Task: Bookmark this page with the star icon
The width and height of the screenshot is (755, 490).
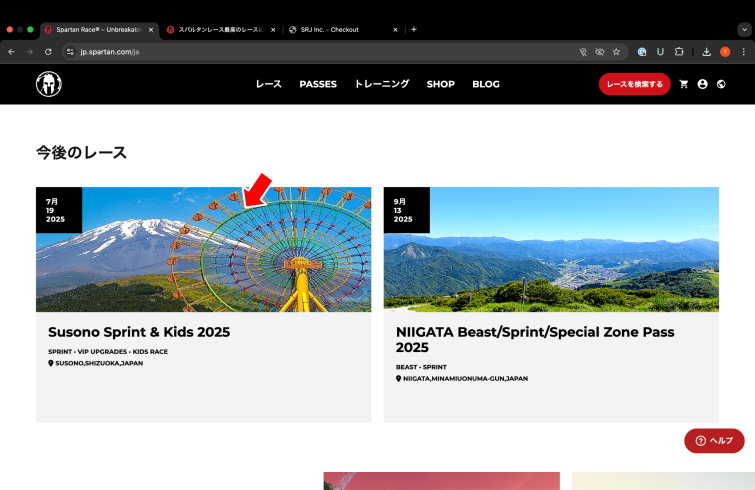Action: (616, 52)
